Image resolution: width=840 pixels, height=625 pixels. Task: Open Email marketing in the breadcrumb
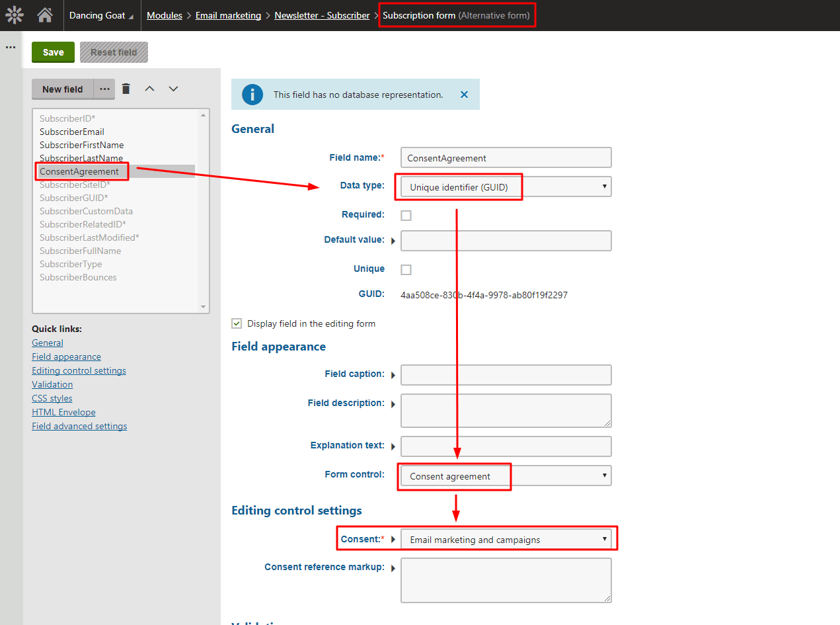[228, 15]
